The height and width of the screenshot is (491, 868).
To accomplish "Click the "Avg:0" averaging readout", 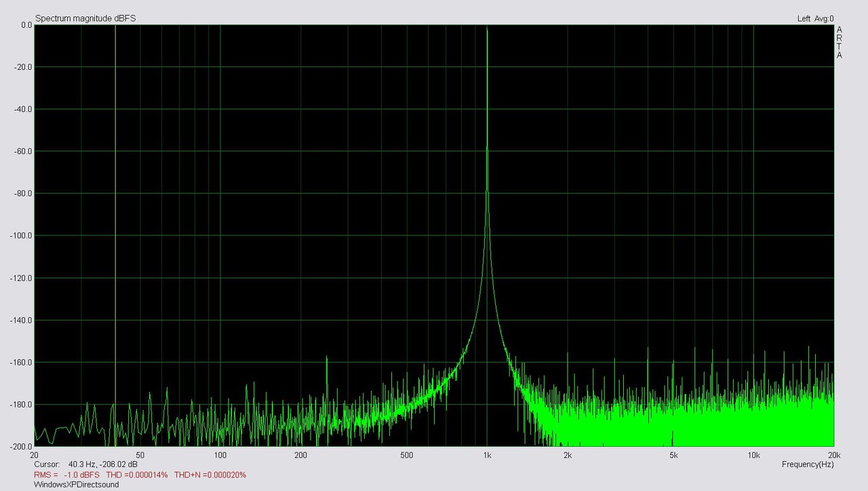I will (x=825, y=18).
